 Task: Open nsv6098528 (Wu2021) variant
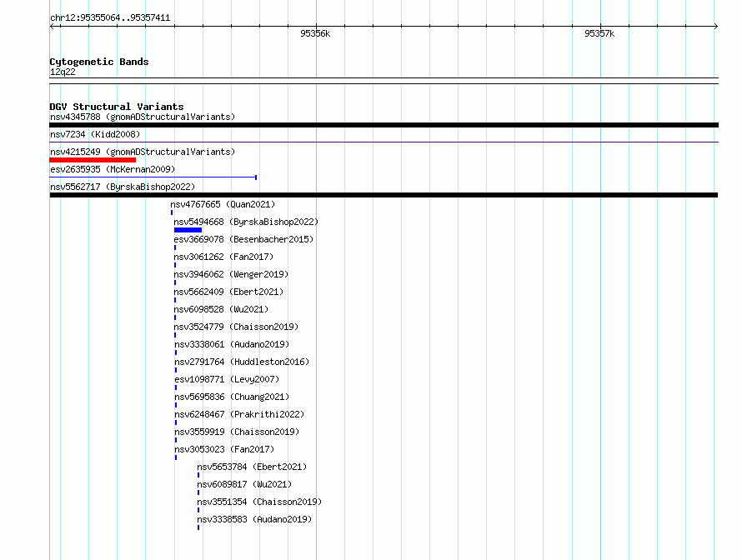click(221, 309)
